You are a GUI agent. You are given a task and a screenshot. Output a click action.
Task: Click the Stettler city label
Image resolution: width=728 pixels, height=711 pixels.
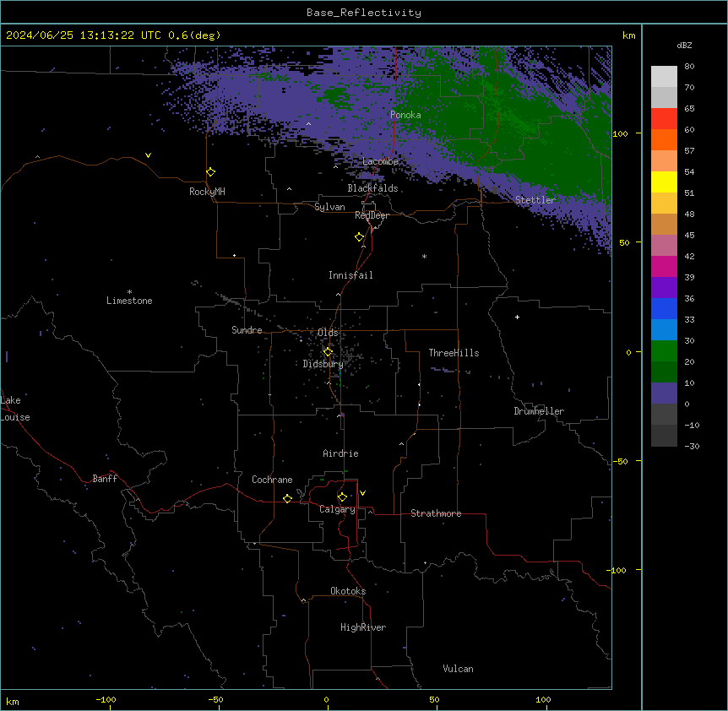click(535, 200)
